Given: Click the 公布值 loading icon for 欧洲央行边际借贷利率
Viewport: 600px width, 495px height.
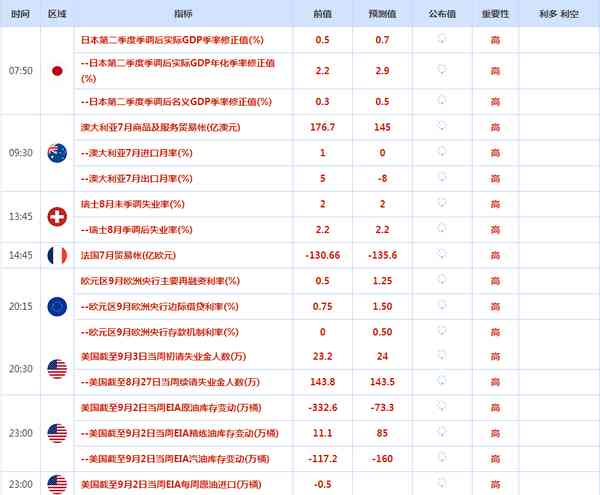Looking at the screenshot, I should pyautogui.click(x=442, y=305).
